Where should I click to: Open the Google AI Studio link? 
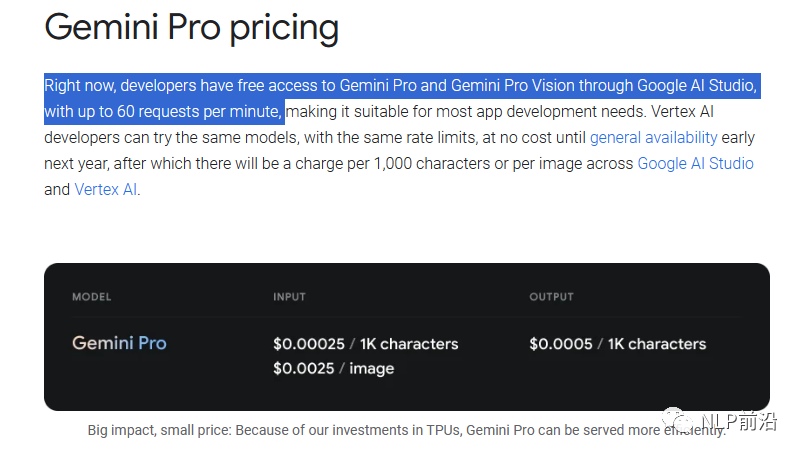click(x=695, y=163)
